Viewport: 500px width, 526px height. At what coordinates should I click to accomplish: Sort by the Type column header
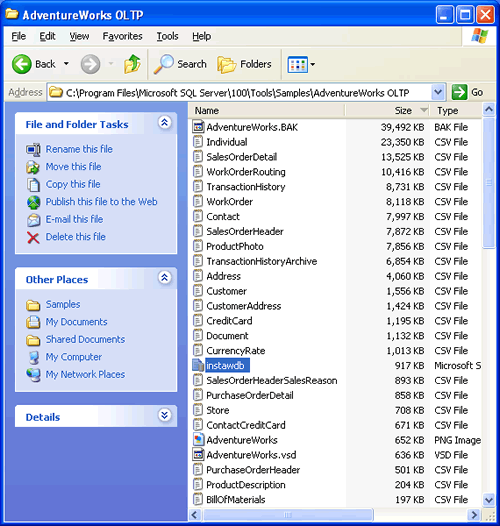pyautogui.click(x=455, y=110)
